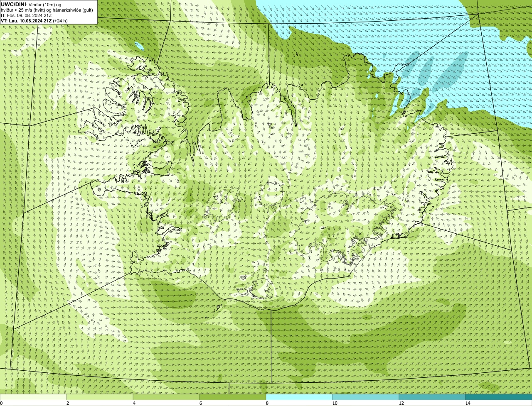This screenshot has height=406, width=532.
Task: Click the "VT: Lau. 10.08.2024 21Z (+24 h)" line
Action: [x=34, y=21]
